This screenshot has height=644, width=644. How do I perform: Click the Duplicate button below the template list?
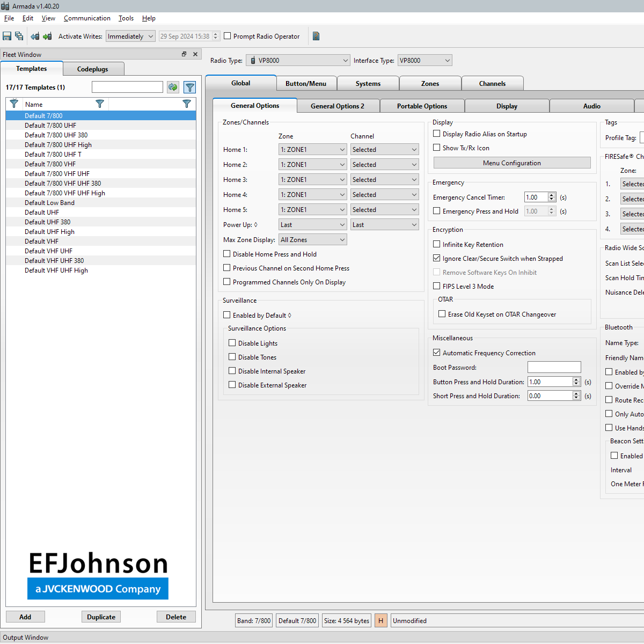[x=101, y=617]
